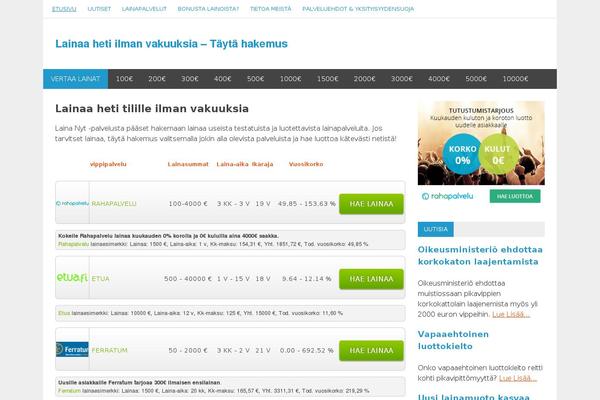Click the Rahapalvelu logo in loan table
Image resolution: width=600 pixels, height=400 pixels.
[72, 203]
